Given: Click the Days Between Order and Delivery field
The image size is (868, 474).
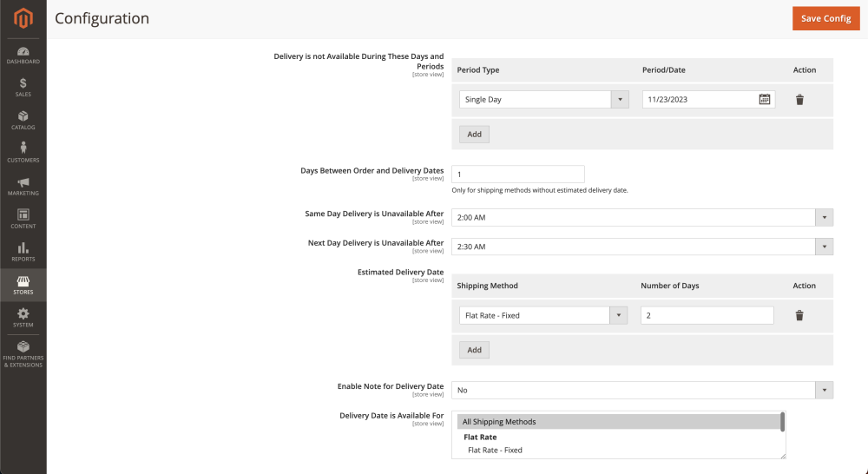Looking at the screenshot, I should pos(518,174).
